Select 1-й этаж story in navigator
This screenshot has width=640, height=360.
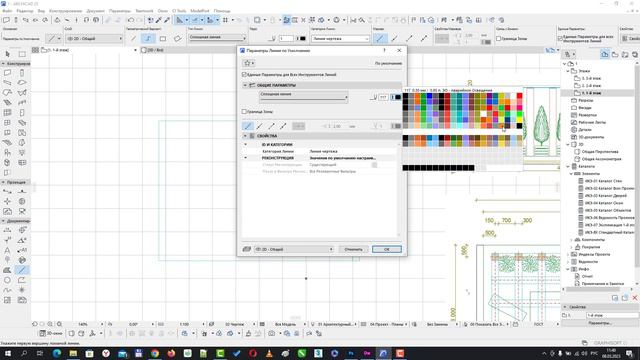click(591, 93)
